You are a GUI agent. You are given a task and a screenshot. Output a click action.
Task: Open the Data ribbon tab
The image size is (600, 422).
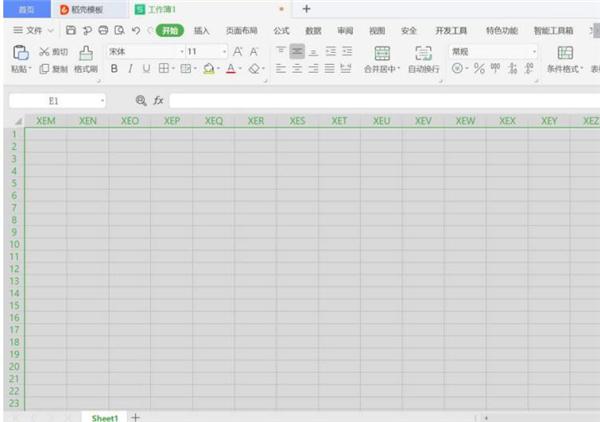coord(313,31)
